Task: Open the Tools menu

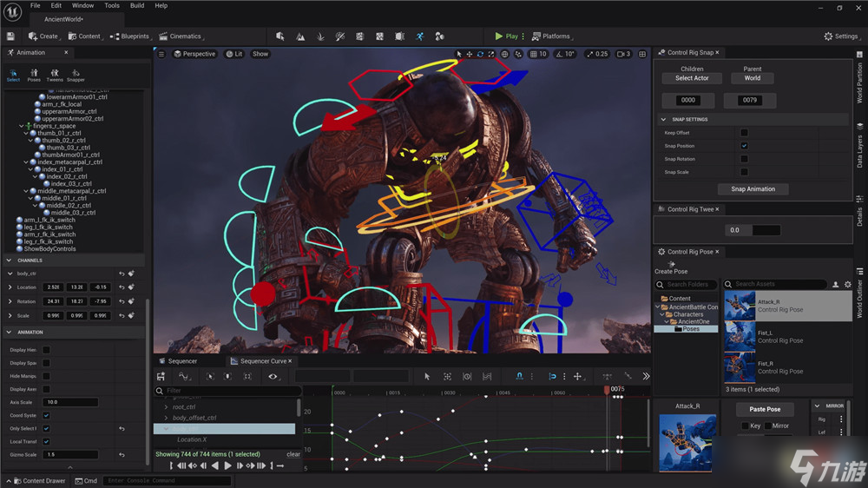Action: pos(112,5)
